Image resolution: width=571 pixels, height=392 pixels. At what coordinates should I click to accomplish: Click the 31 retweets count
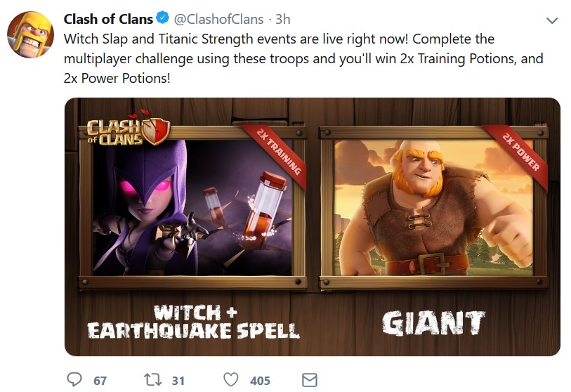tap(178, 381)
